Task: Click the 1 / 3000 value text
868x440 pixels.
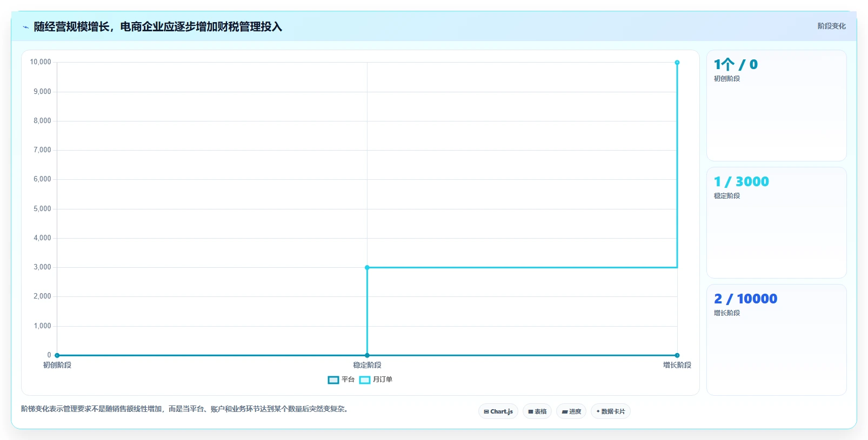Action: pyautogui.click(x=741, y=182)
